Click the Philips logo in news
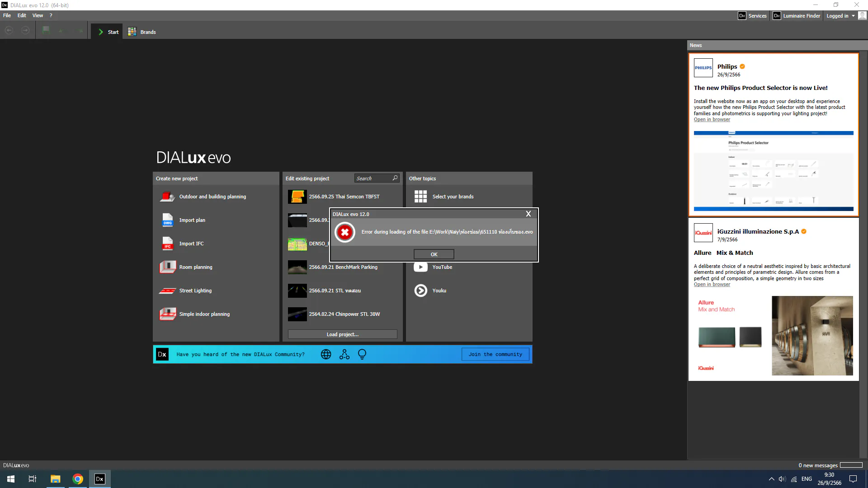The image size is (868, 488). coord(703,68)
